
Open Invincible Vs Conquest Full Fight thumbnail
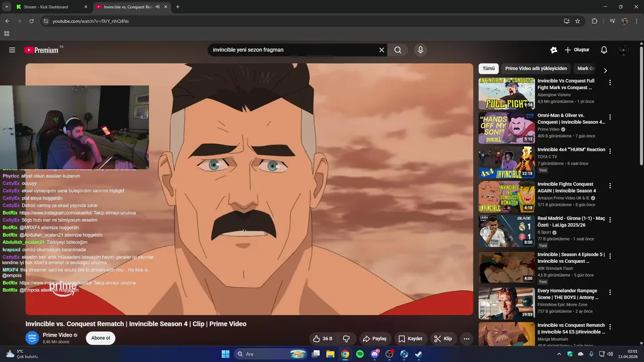[x=506, y=94]
